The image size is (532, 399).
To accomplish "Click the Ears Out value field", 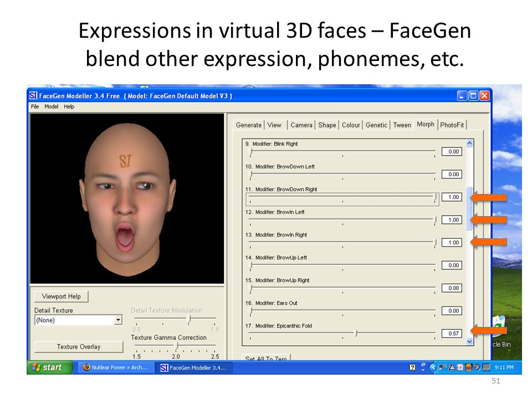I will 452,311.
